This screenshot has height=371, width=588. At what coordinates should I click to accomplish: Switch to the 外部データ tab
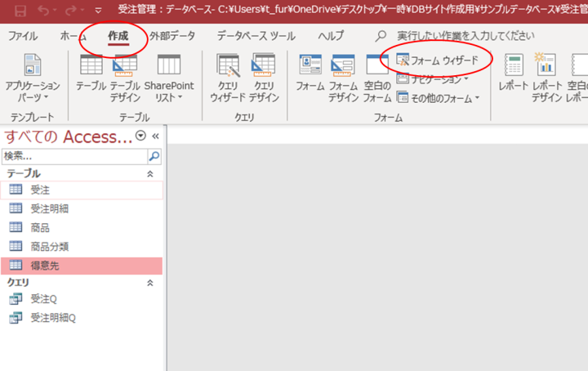tap(172, 36)
